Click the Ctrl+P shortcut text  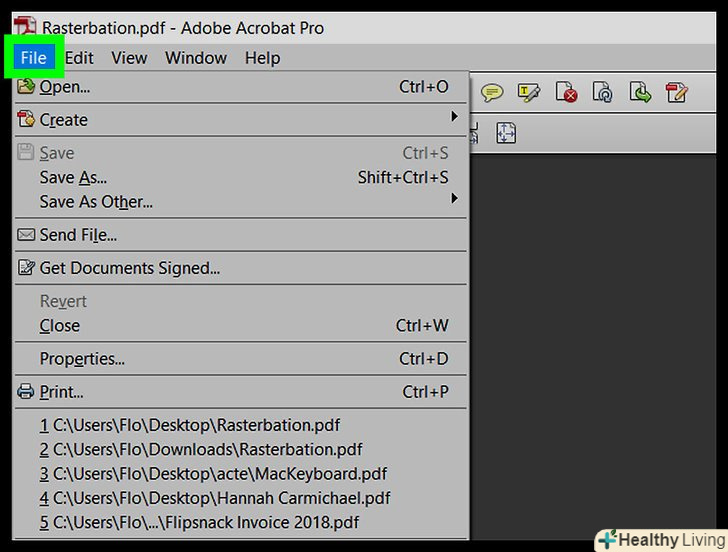pos(425,392)
